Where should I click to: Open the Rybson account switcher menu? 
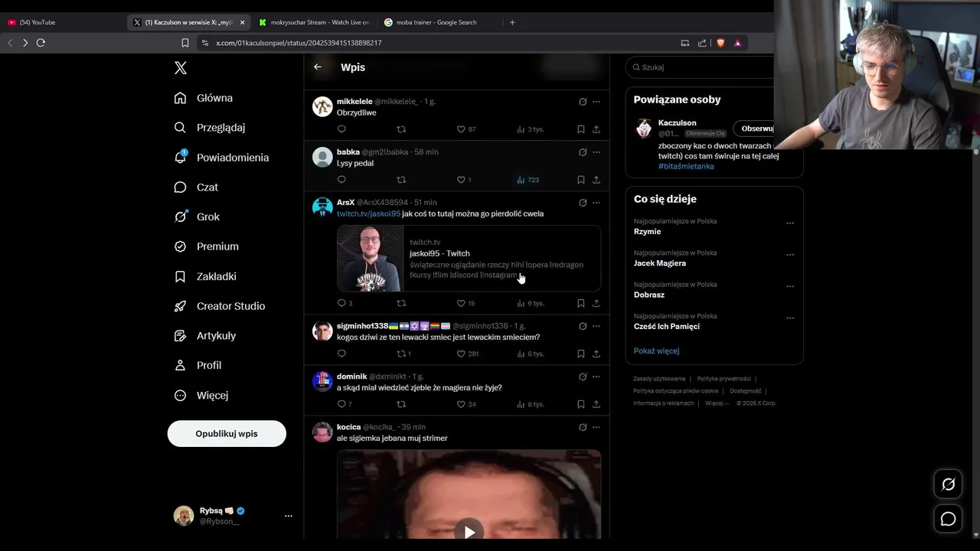[x=234, y=516]
